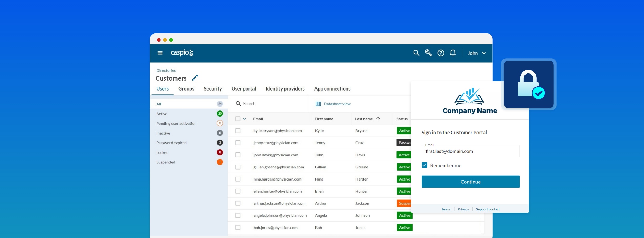Sort by Last name arrow
The width and height of the screenshot is (644, 238).
(x=378, y=119)
